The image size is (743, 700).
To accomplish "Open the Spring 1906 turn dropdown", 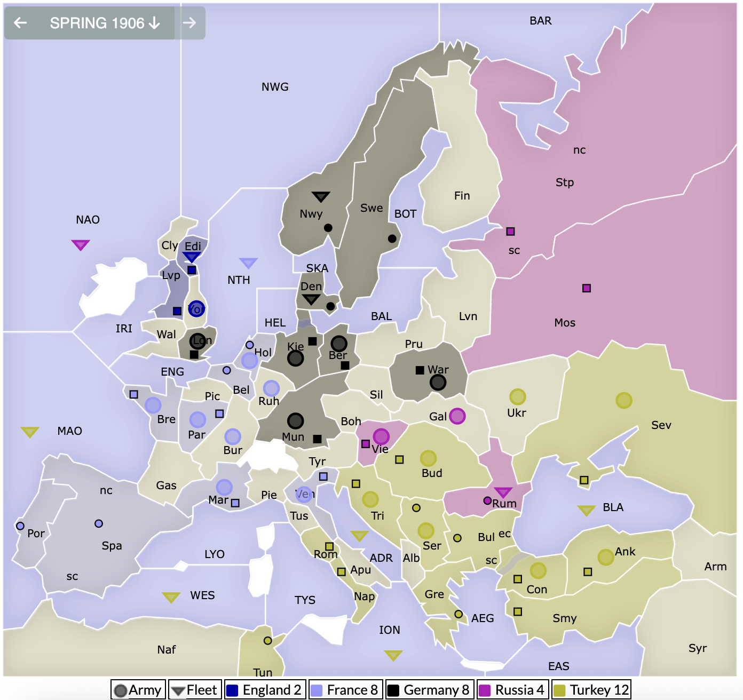I will point(105,23).
